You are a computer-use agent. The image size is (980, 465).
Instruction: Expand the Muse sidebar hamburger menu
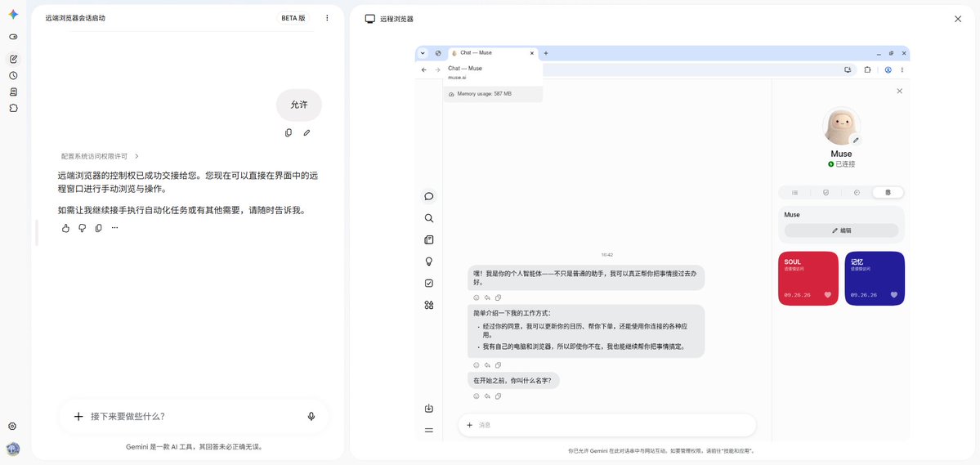point(429,431)
